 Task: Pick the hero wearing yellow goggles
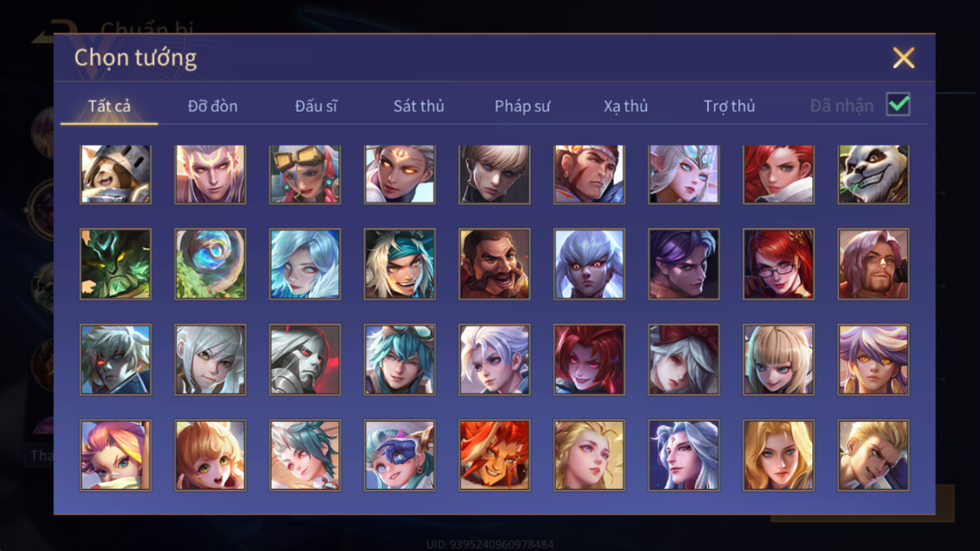click(x=305, y=175)
